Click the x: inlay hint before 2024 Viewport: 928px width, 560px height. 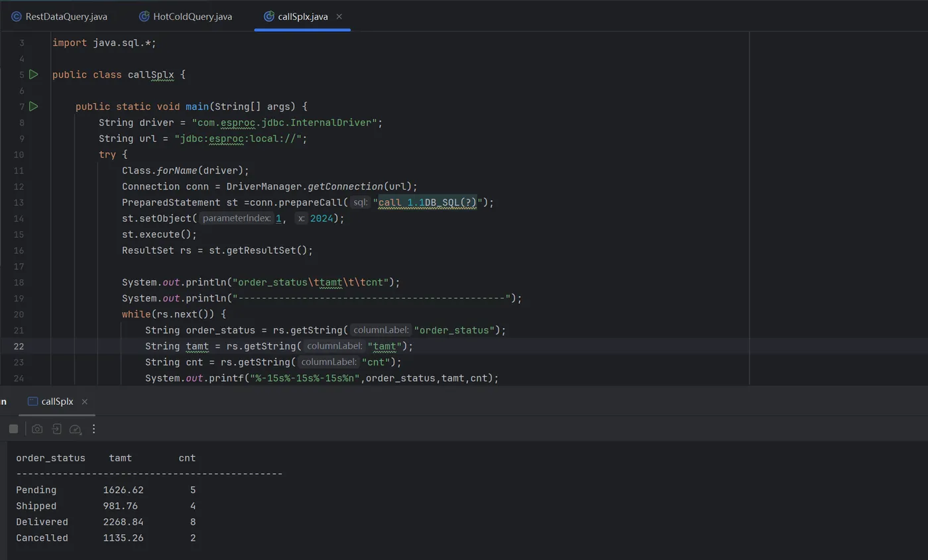[302, 218]
